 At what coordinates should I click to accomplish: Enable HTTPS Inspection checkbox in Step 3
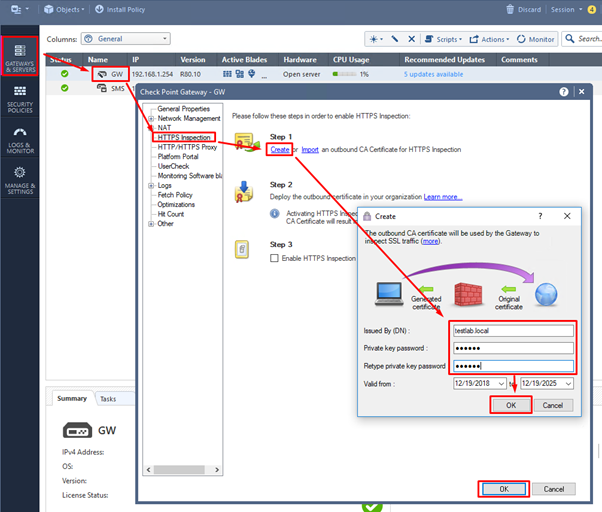(x=276, y=258)
